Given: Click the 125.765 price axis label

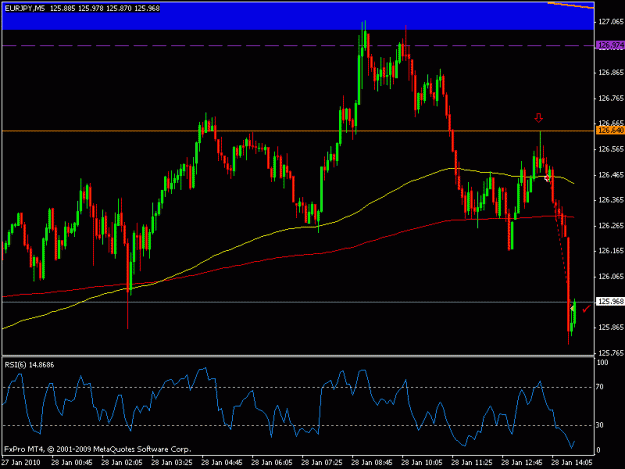Looking at the screenshot, I should (611, 353).
